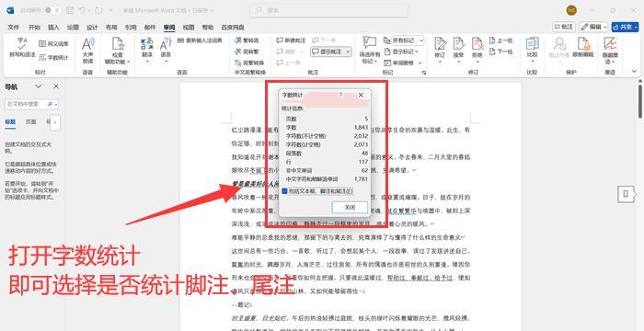Click the Redo icon in the title bar

(98, 10)
